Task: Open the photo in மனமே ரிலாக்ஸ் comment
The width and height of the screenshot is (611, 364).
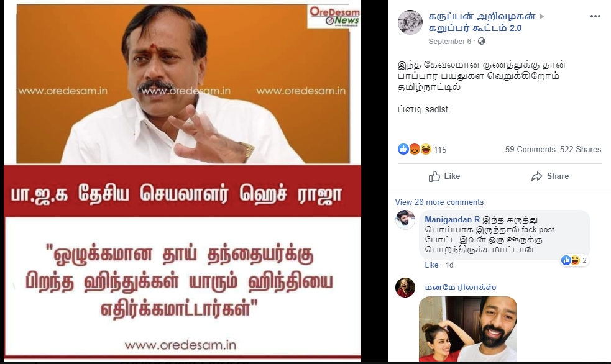Action: [x=468, y=329]
